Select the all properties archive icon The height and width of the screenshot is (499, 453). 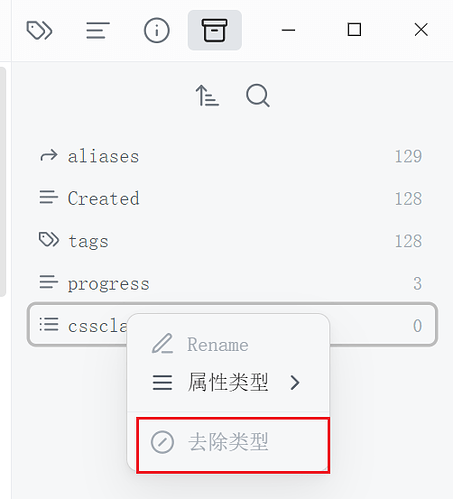[215, 30]
